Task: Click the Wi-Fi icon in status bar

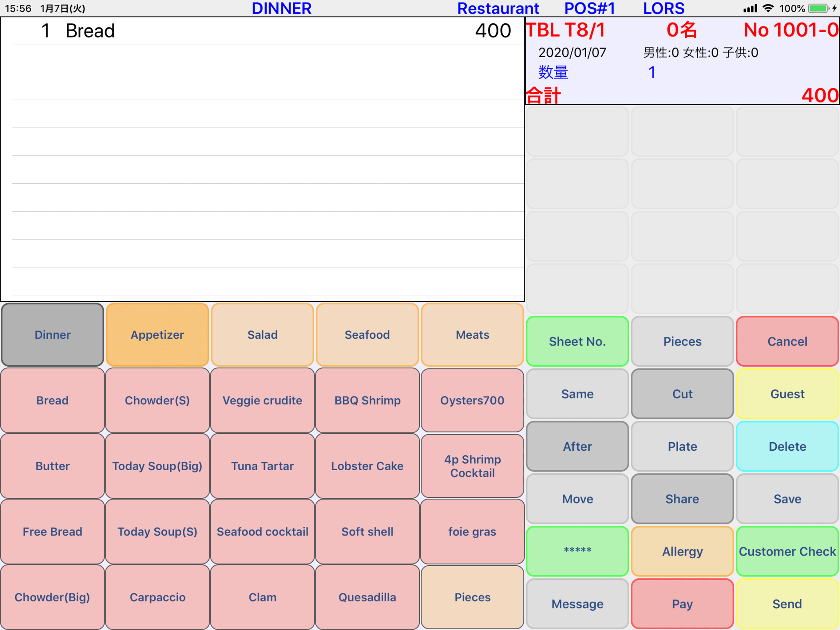Action: (x=768, y=8)
